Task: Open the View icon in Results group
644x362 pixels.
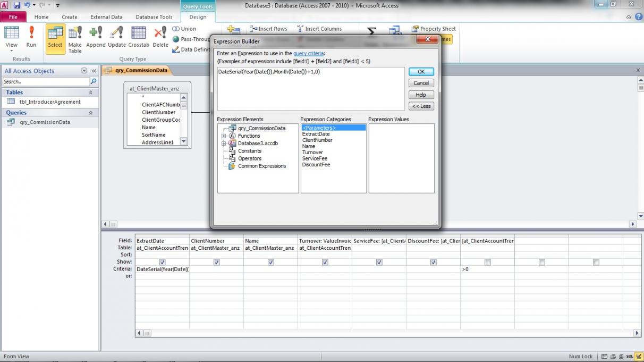Action: pos(11,33)
